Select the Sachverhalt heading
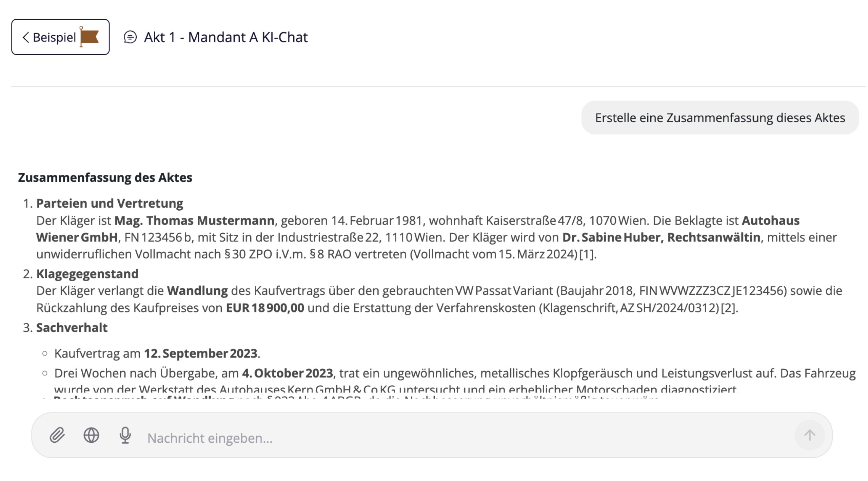 coord(72,327)
